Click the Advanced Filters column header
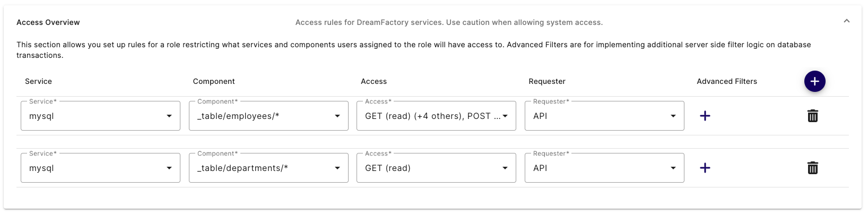This screenshot has width=868, height=214. pos(726,81)
